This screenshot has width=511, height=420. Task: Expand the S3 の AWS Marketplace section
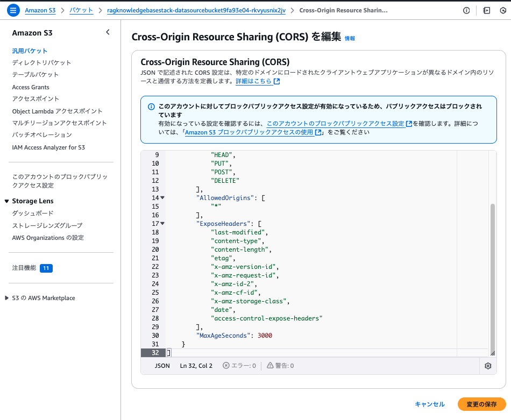[6, 298]
